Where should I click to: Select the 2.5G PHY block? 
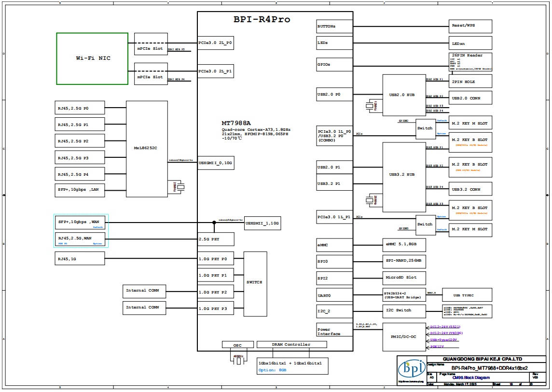tap(216, 239)
